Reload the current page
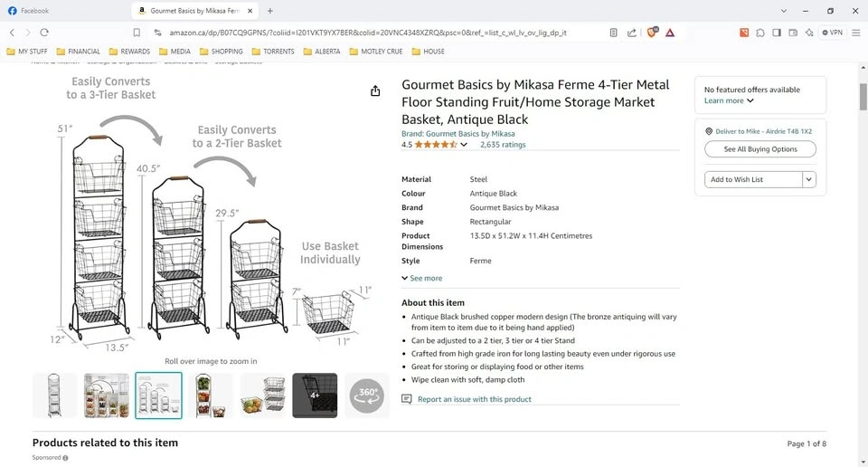The image size is (868, 467). pos(43,33)
